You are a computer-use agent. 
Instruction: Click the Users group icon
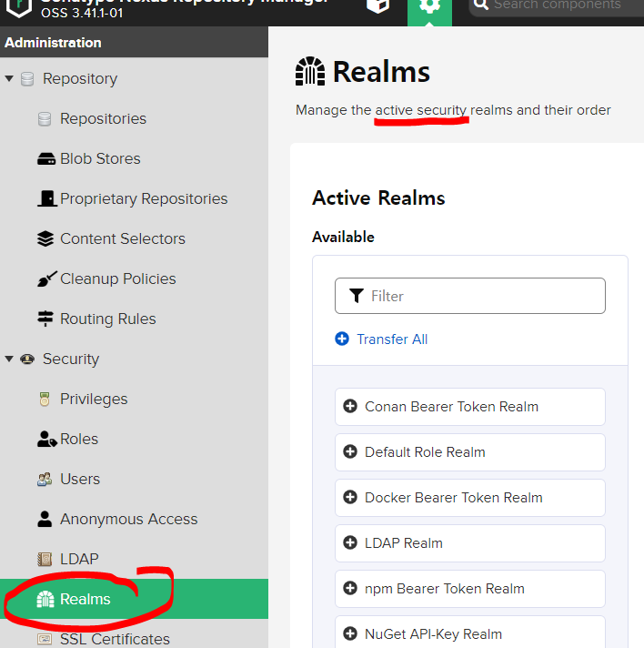tap(45, 479)
